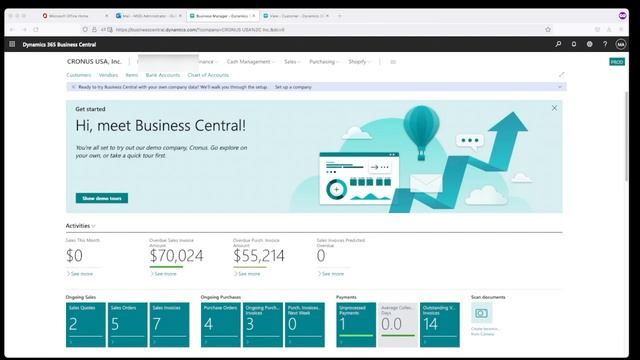Open the Sales Orders tile

coord(128,325)
